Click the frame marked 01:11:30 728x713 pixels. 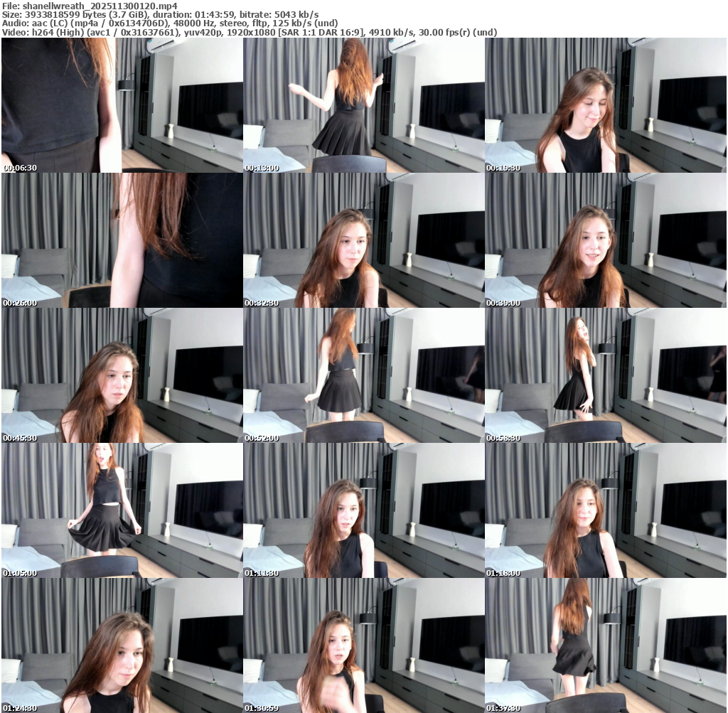[x=364, y=510]
